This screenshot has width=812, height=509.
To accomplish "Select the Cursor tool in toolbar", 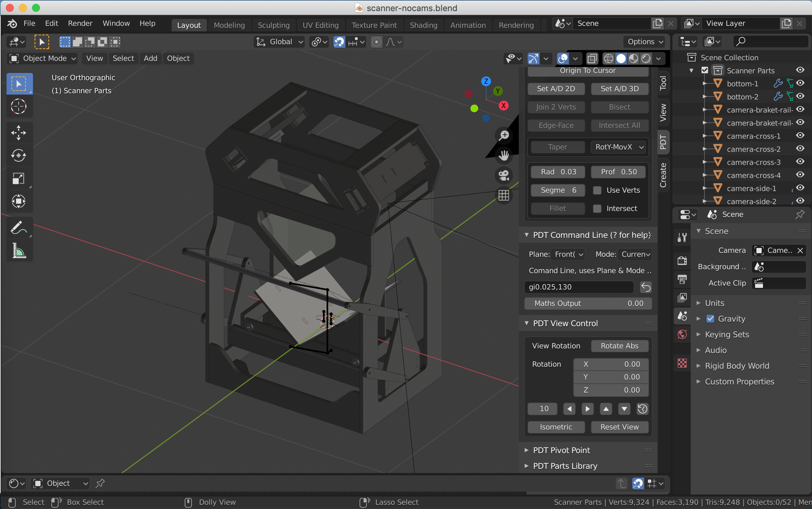I will pos(19,107).
